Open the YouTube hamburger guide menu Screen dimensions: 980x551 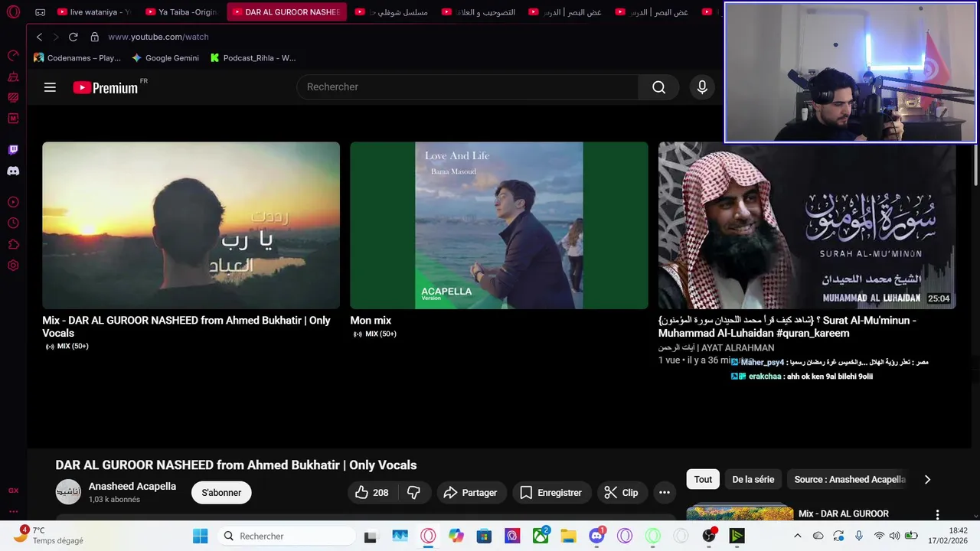pyautogui.click(x=50, y=87)
